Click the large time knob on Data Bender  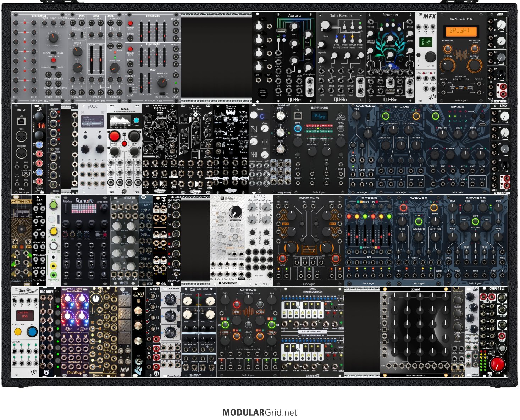pyautogui.click(x=325, y=26)
